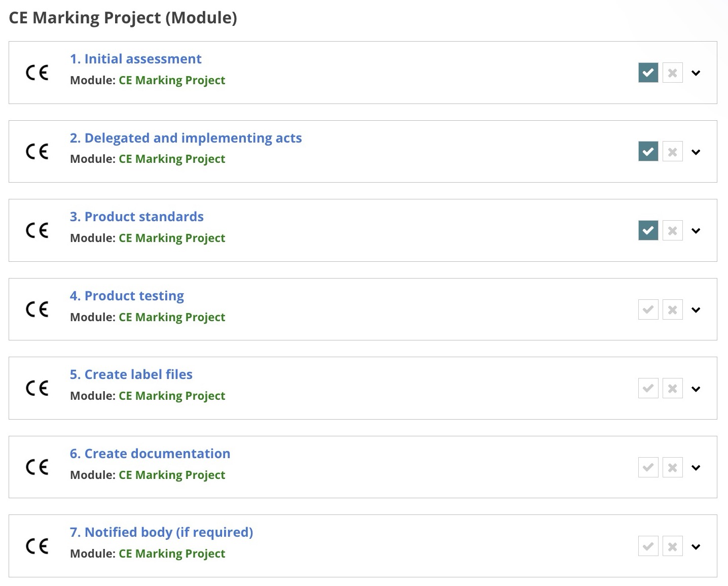Open CE Marking Project module under Create documentation

[172, 475]
